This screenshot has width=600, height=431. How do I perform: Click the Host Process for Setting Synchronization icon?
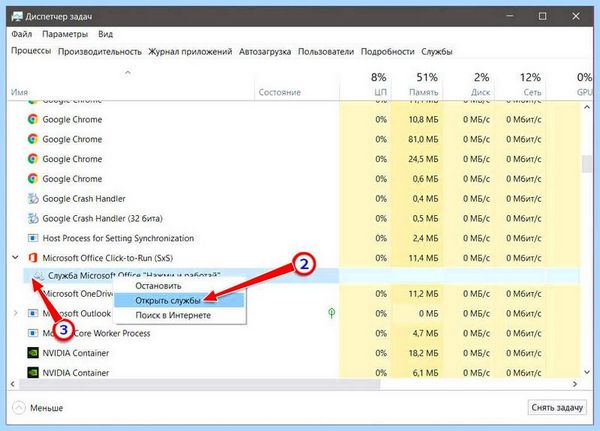pos(33,238)
